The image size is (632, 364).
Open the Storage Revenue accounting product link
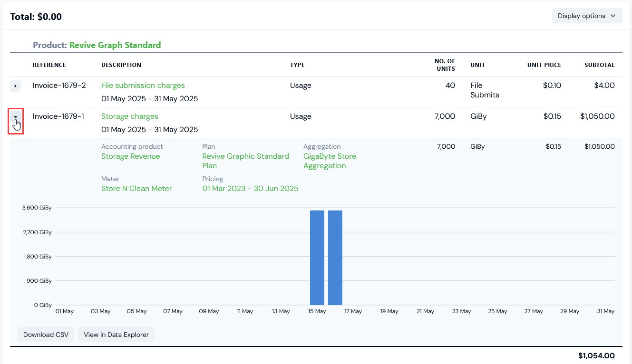pos(131,156)
